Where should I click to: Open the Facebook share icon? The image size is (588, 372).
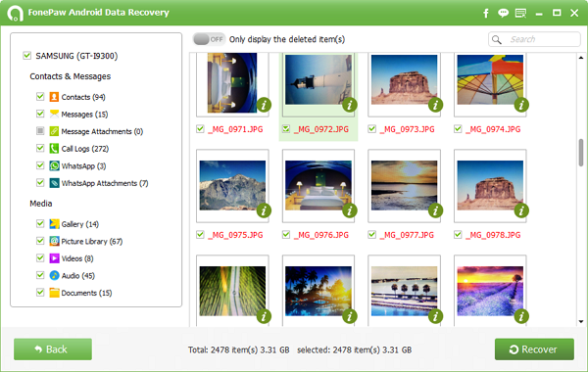(486, 13)
